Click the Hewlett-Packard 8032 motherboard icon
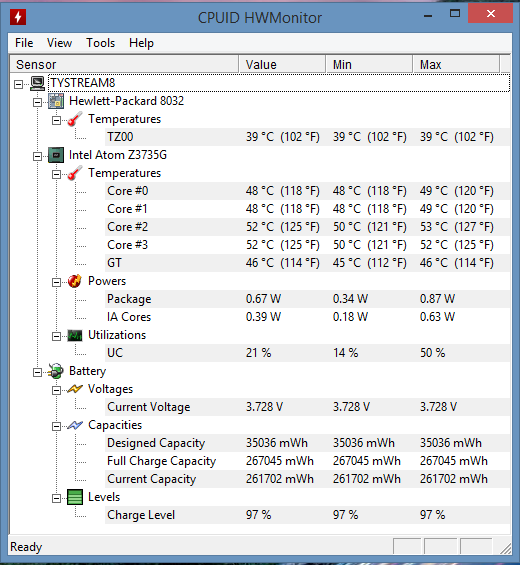520x565 pixels. (56, 101)
